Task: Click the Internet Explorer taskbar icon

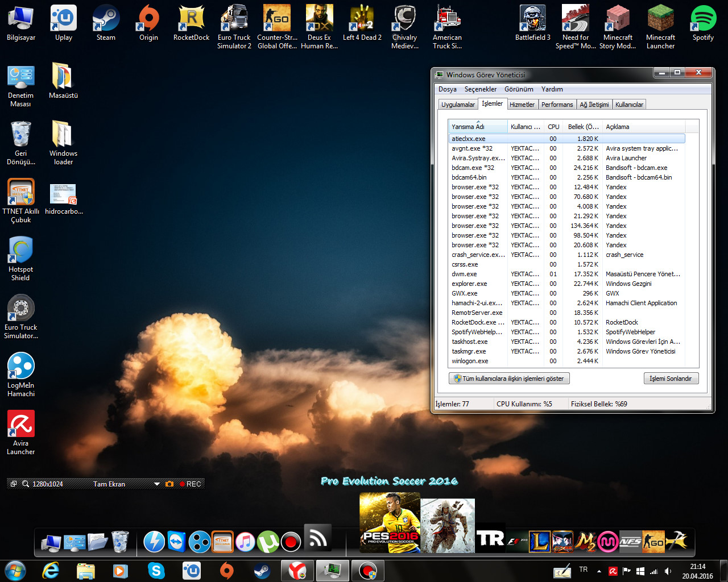Action: pos(51,570)
